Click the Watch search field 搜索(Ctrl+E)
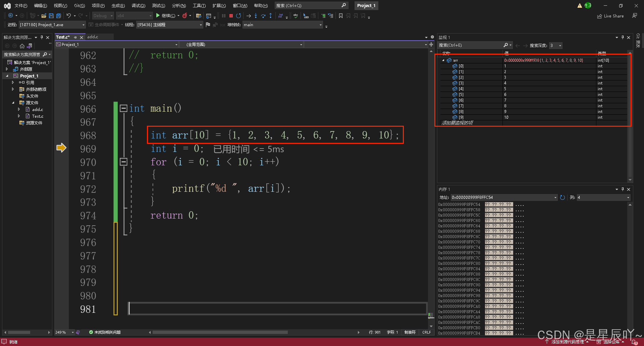644x346 pixels. (x=475, y=45)
